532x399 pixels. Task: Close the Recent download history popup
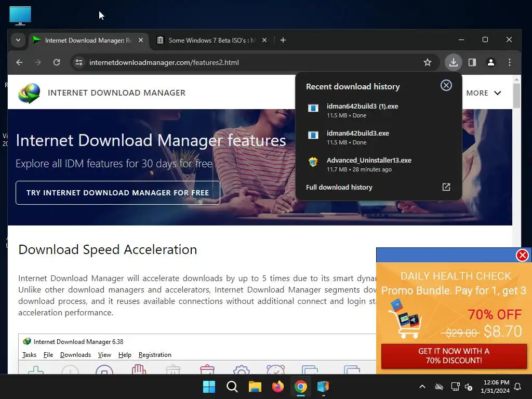[446, 85]
